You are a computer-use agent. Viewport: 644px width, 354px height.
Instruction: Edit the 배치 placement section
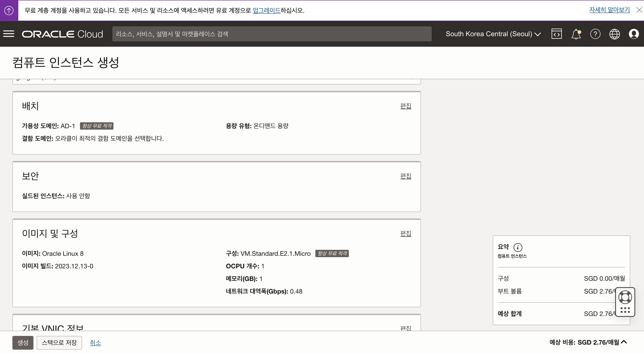click(x=405, y=106)
